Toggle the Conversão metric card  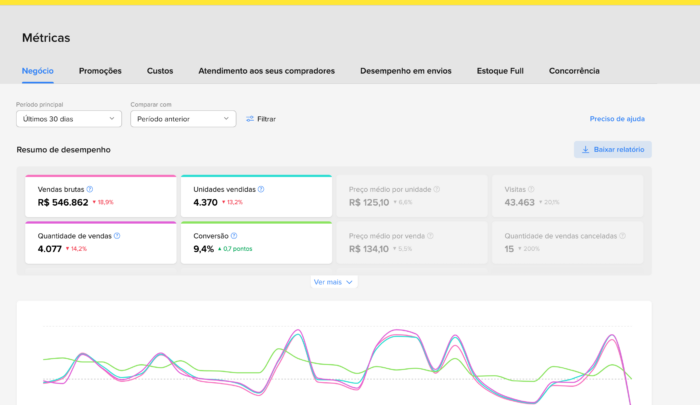coord(256,242)
